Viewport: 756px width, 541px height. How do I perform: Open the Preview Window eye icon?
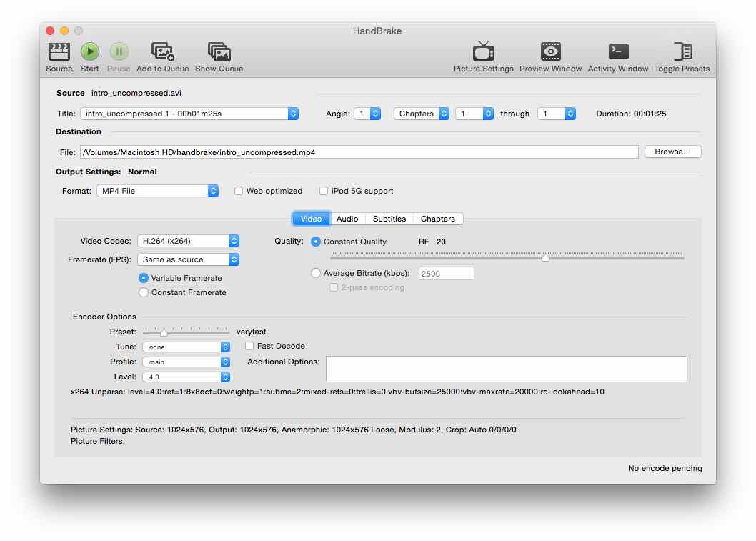coord(550,52)
